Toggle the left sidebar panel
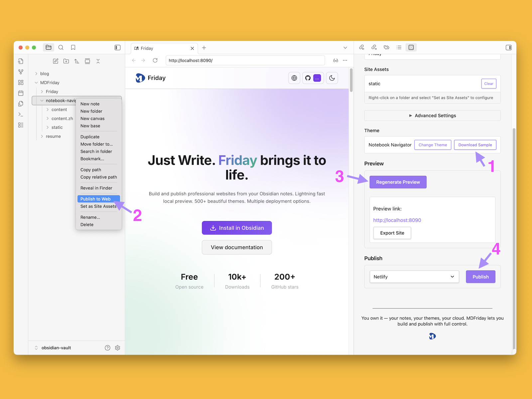The width and height of the screenshot is (532, 399). pos(117,48)
